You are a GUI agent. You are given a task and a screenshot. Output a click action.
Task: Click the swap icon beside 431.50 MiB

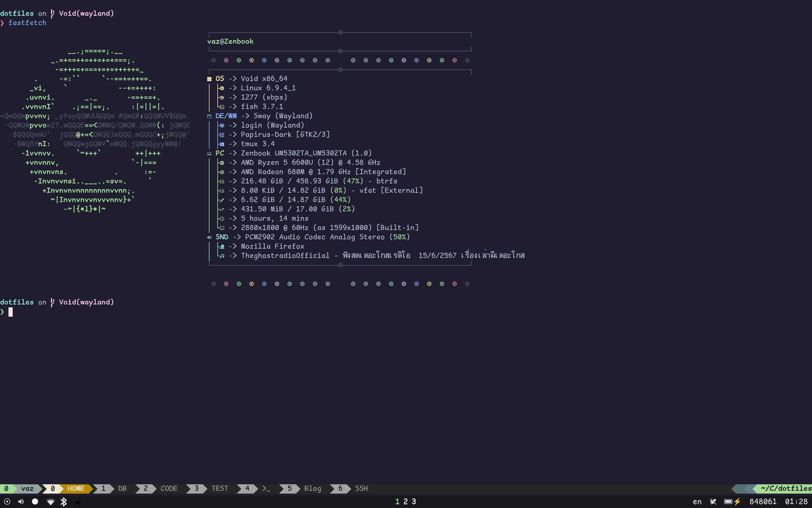tap(222, 209)
